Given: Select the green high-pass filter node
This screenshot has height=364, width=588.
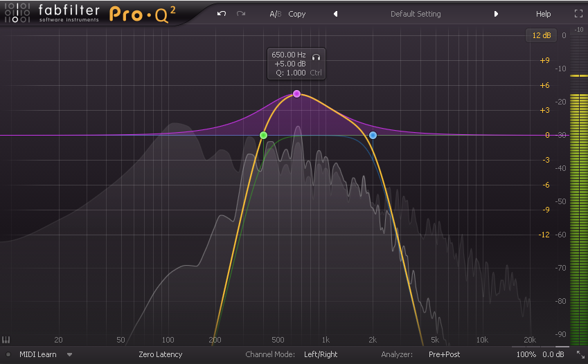Looking at the screenshot, I should pos(263,135).
